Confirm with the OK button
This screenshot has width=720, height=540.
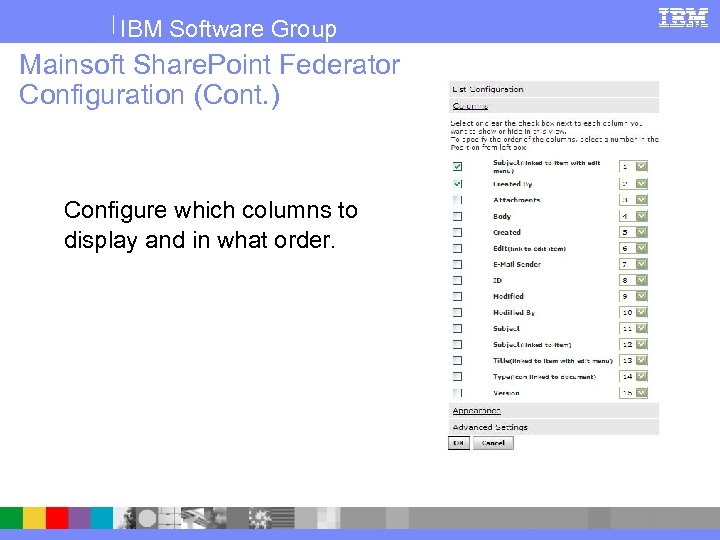coord(459,443)
